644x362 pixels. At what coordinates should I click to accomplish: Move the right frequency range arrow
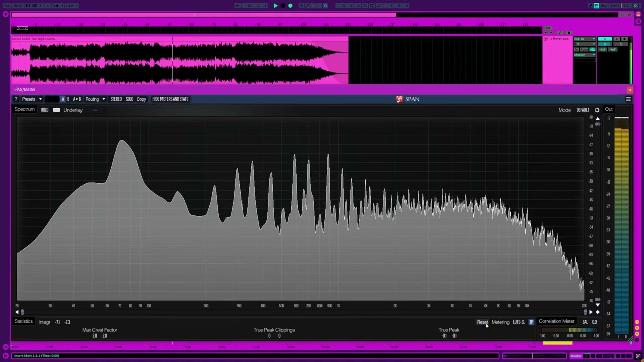coord(591,312)
